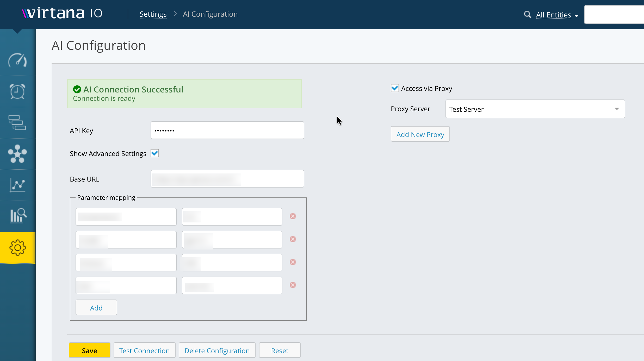Open the dashboard gauge sidebar icon

17,60
